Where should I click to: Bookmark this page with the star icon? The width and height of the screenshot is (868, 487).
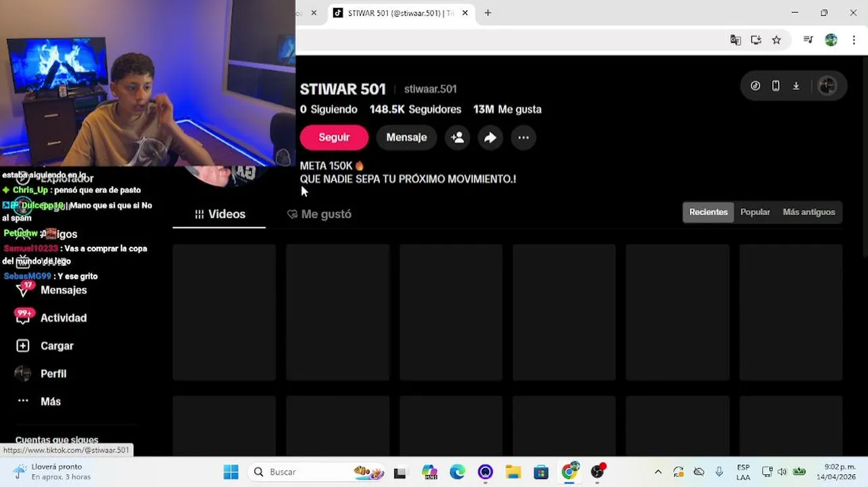pyautogui.click(x=777, y=40)
